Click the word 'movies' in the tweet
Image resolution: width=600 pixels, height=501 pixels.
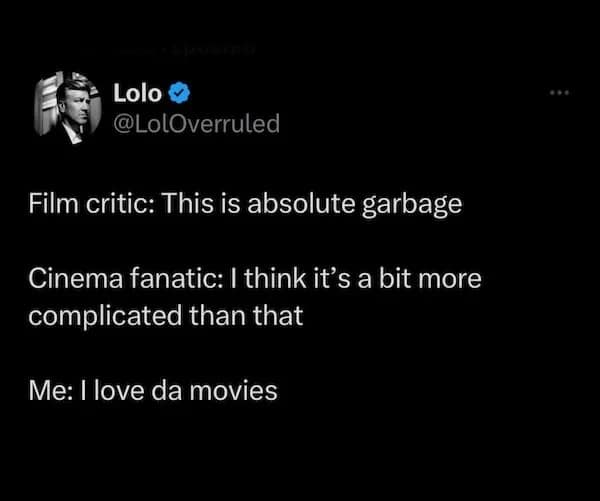click(238, 389)
